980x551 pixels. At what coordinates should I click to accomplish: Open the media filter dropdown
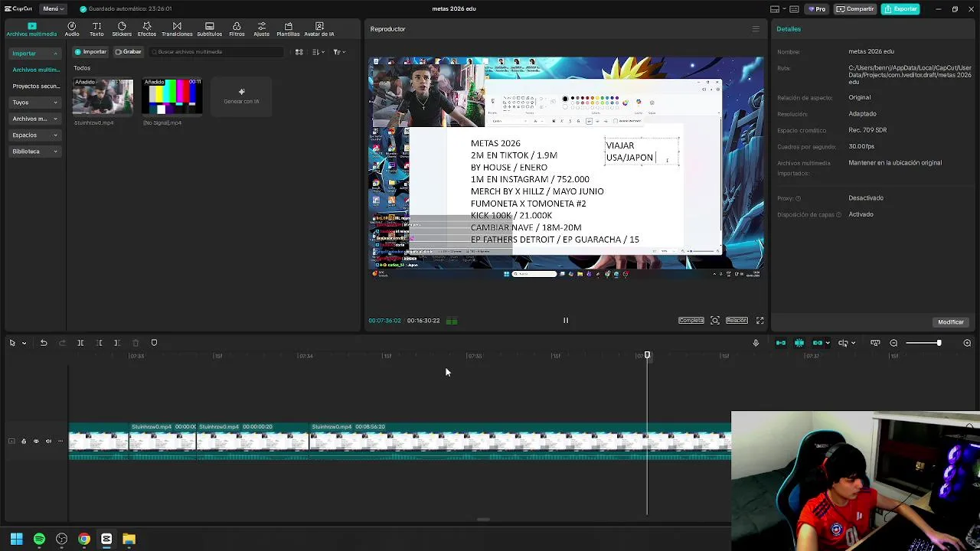[339, 52]
